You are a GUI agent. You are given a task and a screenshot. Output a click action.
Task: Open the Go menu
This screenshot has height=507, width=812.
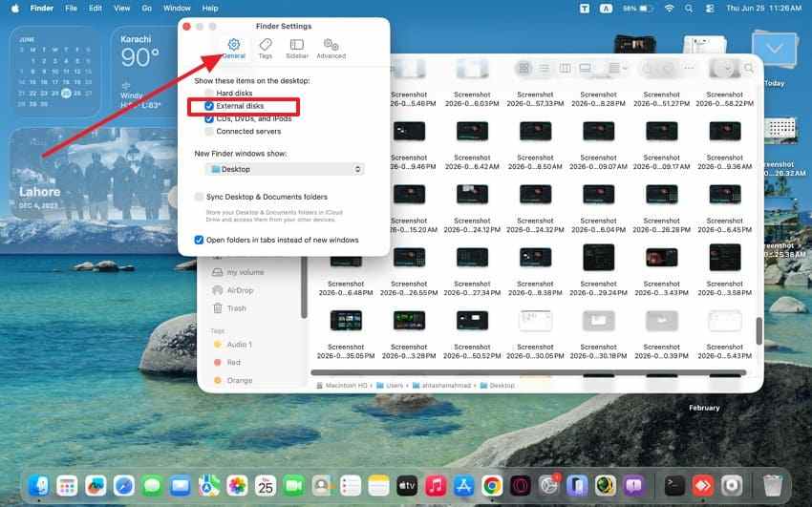click(146, 9)
